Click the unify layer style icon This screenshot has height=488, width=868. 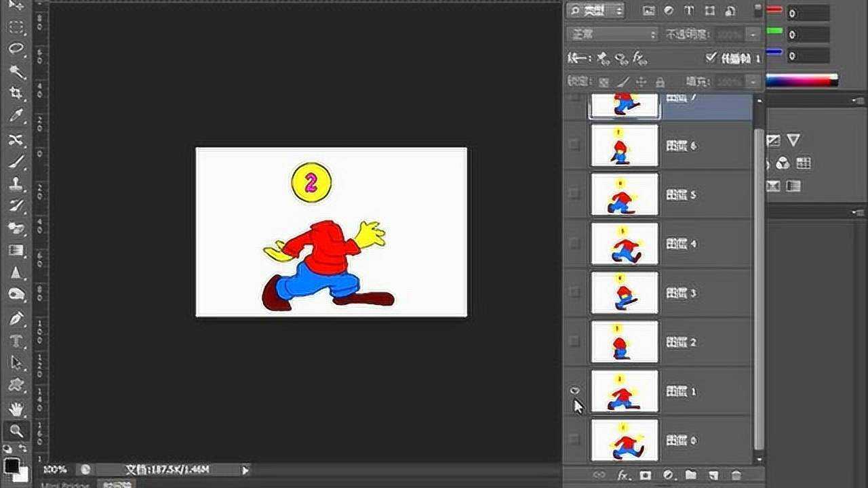(639, 59)
